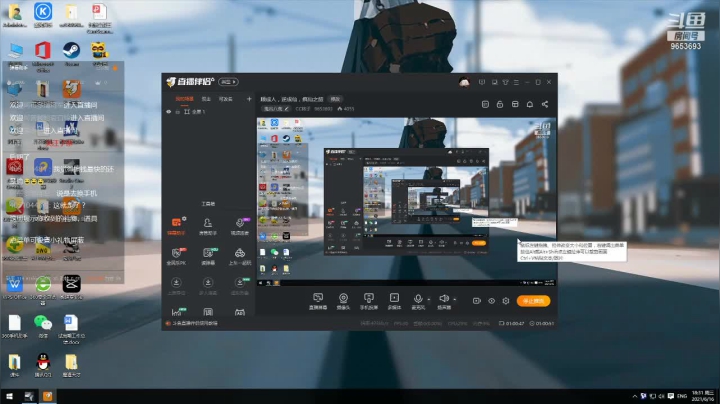Open the settings gear beside 停止直播
Image resolution: width=720 pixels, height=404 pixels.
pyautogui.click(x=506, y=301)
